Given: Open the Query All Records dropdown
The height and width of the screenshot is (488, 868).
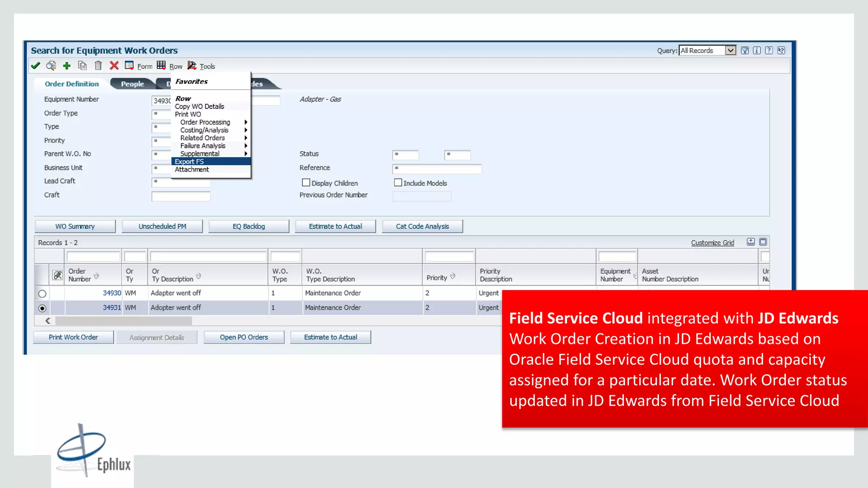Looking at the screenshot, I should [x=730, y=50].
